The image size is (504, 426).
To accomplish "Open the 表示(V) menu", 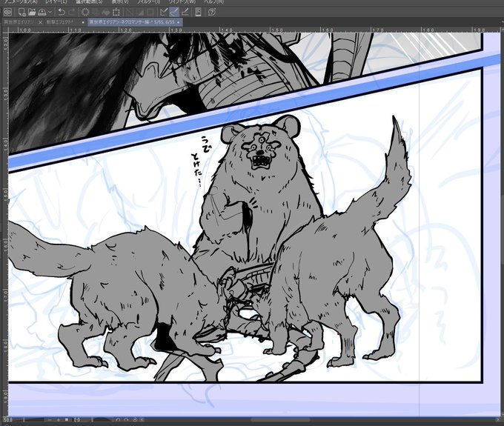I will 120,1.
